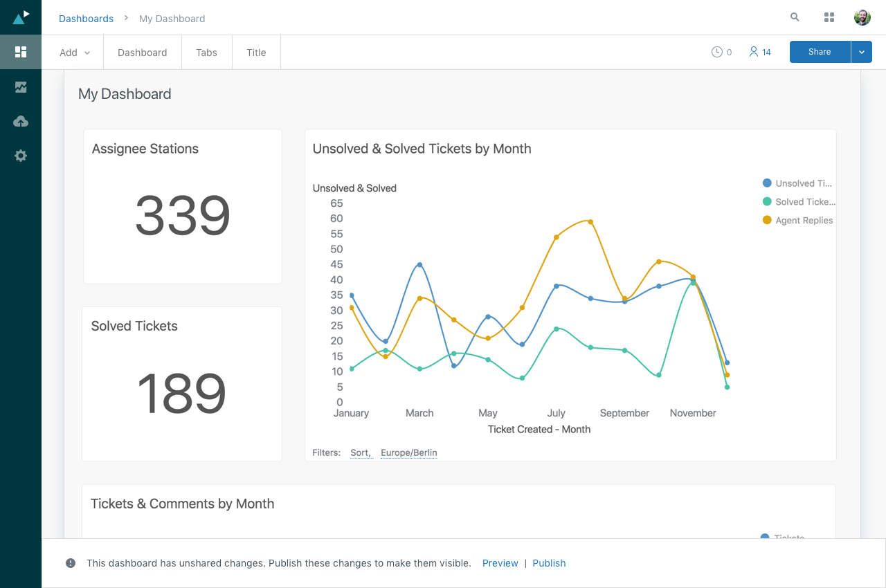Image resolution: width=886 pixels, height=588 pixels.
Task: Select the Title toolbar item
Action: pos(256,53)
